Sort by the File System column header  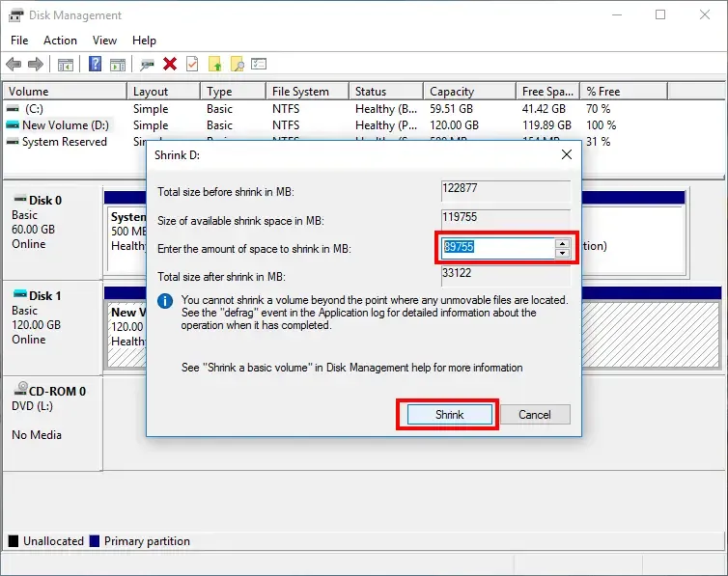(307, 92)
